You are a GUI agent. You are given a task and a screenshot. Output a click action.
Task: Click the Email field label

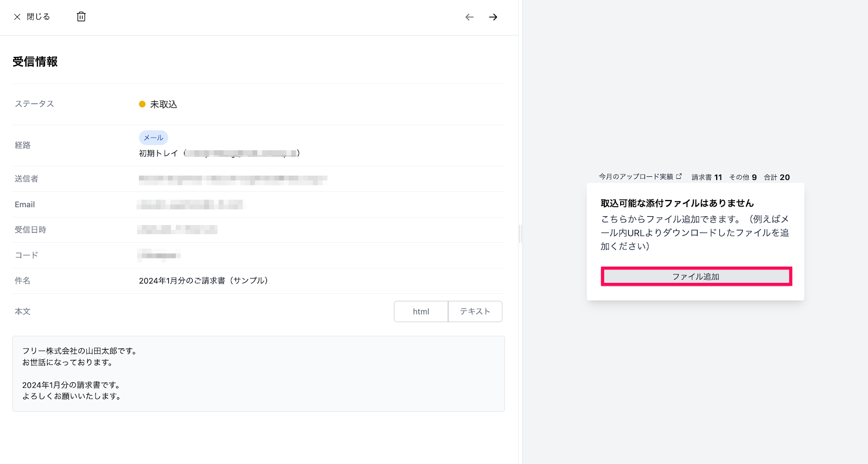[25, 204]
